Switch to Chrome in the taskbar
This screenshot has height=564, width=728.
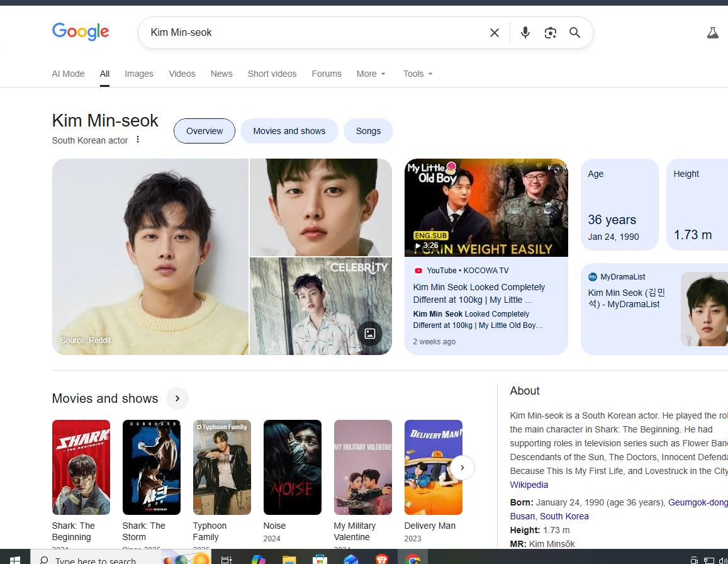tap(412, 560)
